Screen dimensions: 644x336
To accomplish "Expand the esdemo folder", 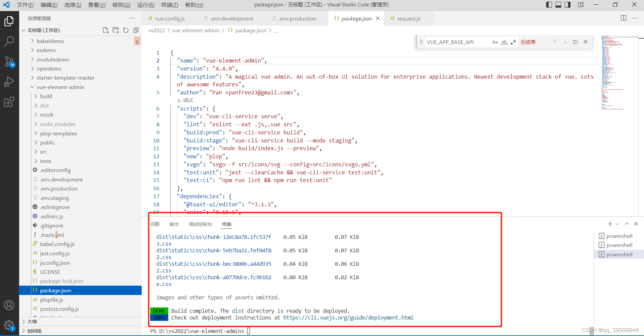I will (x=46, y=50).
